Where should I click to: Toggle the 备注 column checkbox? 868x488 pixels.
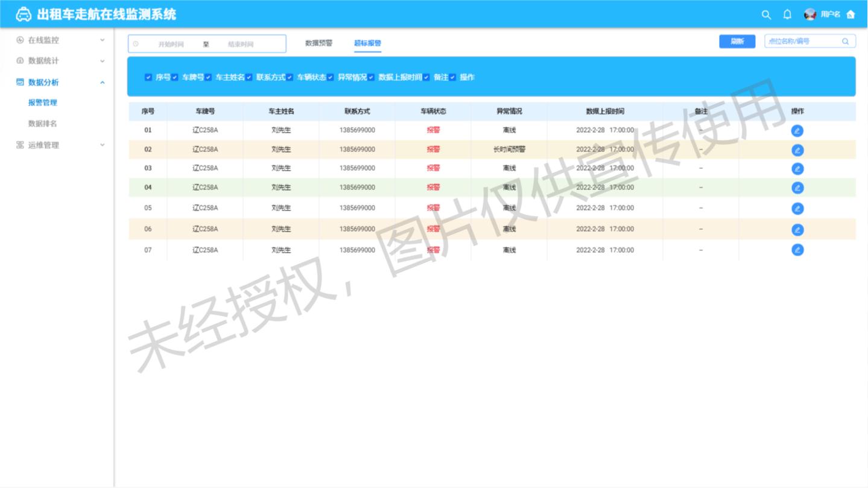426,77
